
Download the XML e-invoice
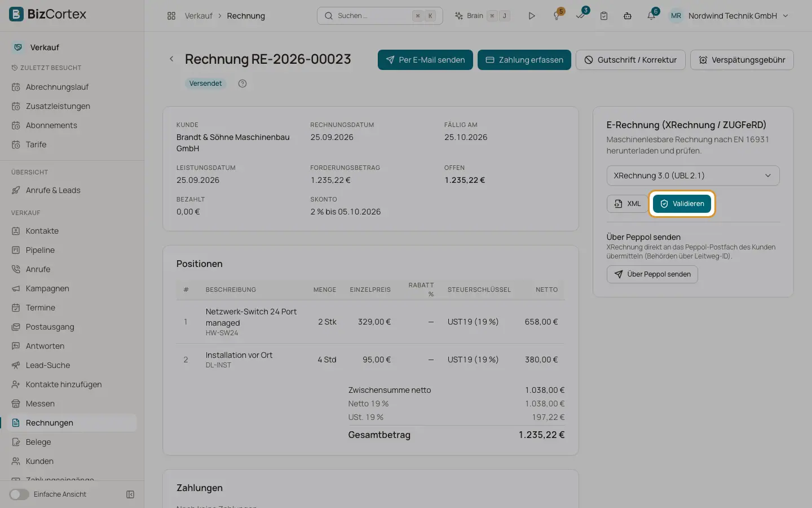[627, 204]
